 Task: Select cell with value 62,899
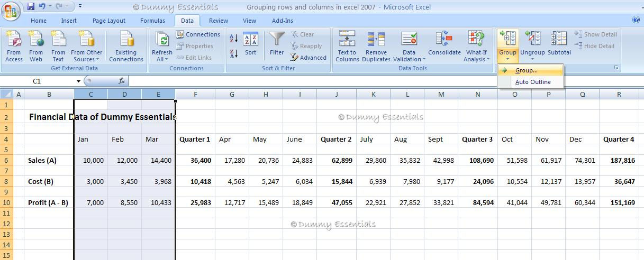pos(337,160)
